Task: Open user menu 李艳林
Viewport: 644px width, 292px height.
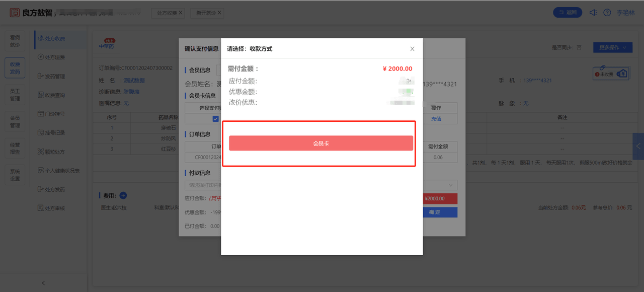Action: (x=626, y=13)
